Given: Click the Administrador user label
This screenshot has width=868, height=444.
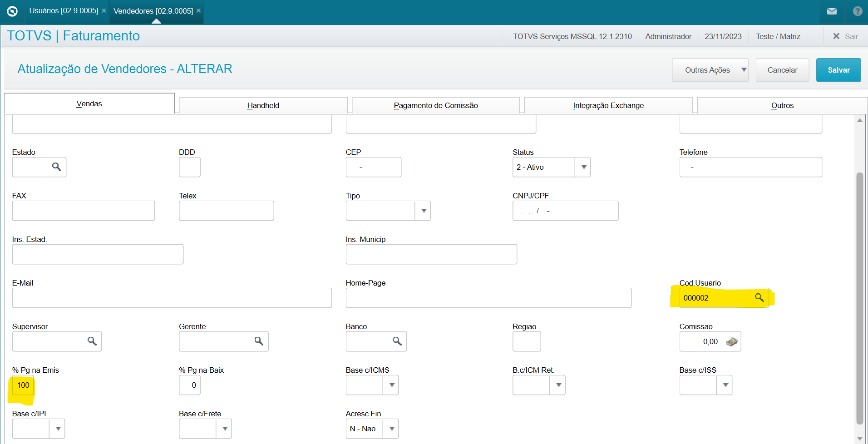Looking at the screenshot, I should point(668,36).
